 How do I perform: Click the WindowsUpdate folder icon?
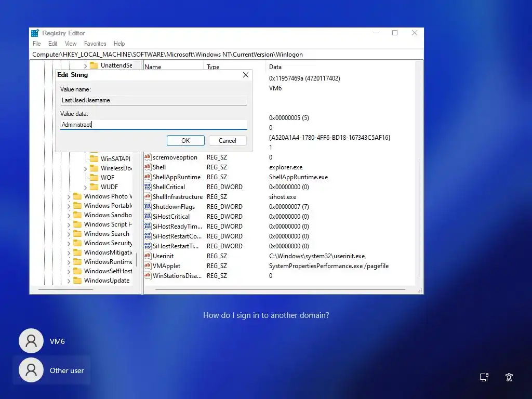click(x=77, y=280)
